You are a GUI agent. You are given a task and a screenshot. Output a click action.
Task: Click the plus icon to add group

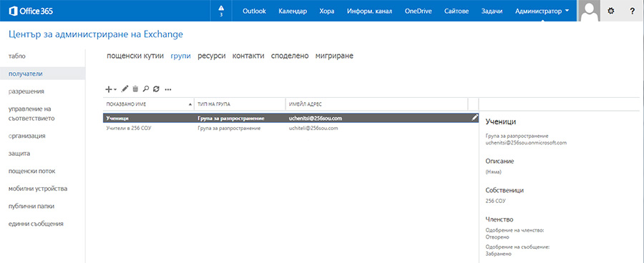tap(109, 89)
